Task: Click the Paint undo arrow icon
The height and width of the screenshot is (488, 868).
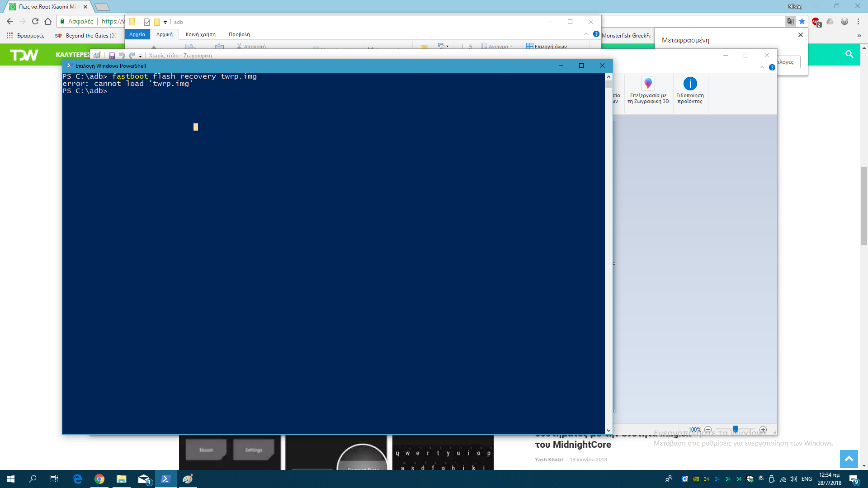Action: 122,56
